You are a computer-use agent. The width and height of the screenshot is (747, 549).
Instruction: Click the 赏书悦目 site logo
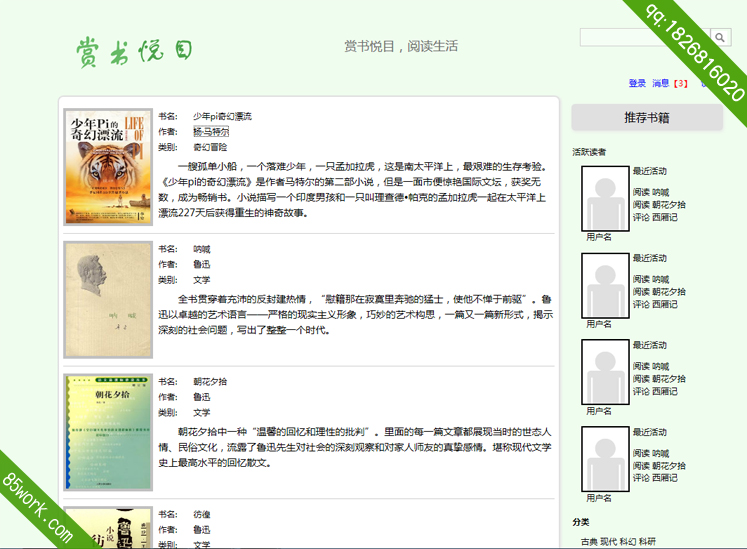(x=134, y=51)
